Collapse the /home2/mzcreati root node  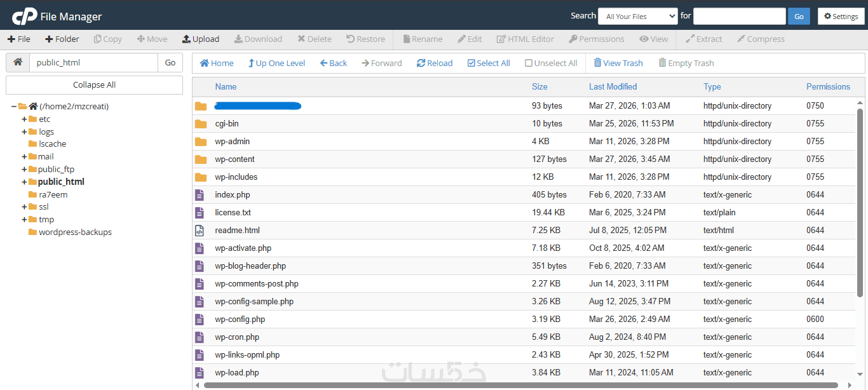13,107
